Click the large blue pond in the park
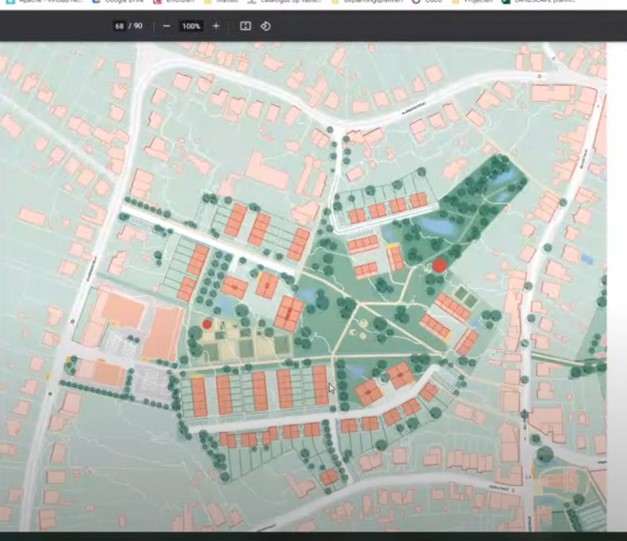 pos(436,226)
